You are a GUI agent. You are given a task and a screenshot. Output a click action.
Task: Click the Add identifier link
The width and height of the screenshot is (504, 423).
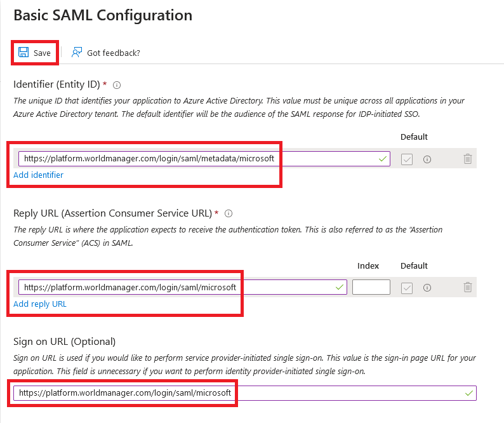coord(38,175)
